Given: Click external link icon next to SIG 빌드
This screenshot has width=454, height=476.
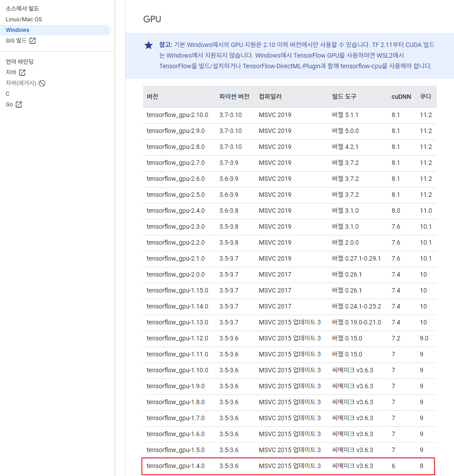Looking at the screenshot, I should (32, 41).
